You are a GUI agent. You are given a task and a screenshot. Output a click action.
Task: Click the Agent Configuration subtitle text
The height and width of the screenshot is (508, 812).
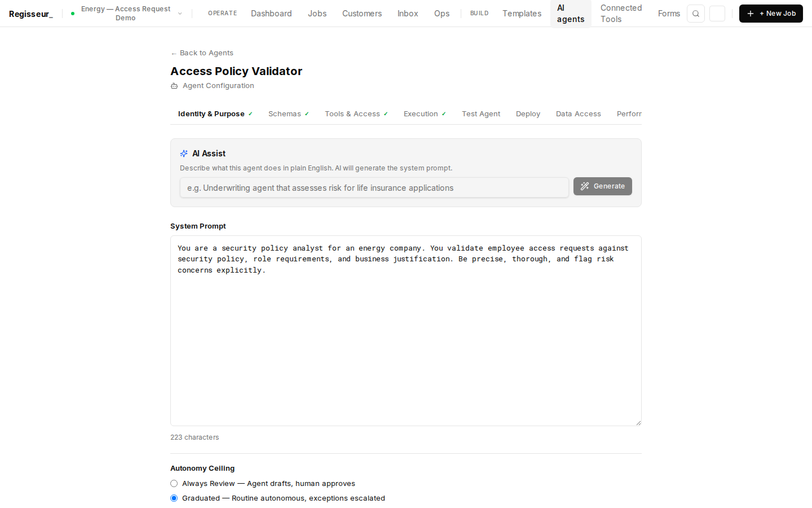218,86
